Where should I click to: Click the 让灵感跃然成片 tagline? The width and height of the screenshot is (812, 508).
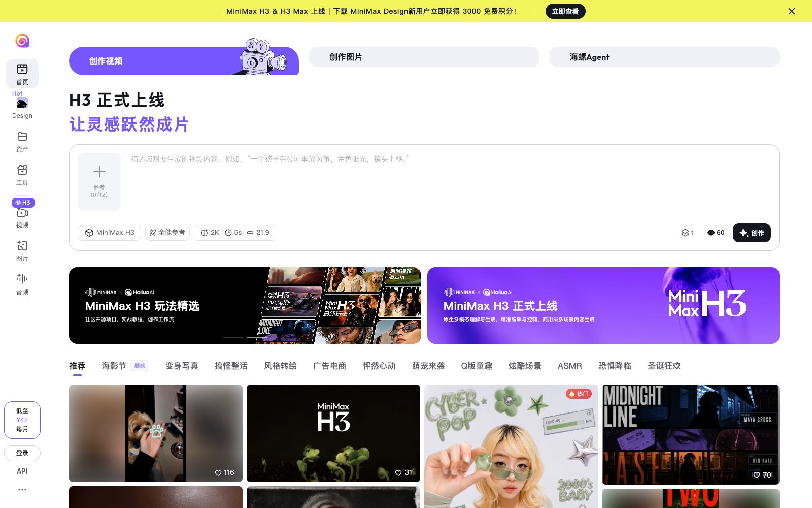(129, 124)
